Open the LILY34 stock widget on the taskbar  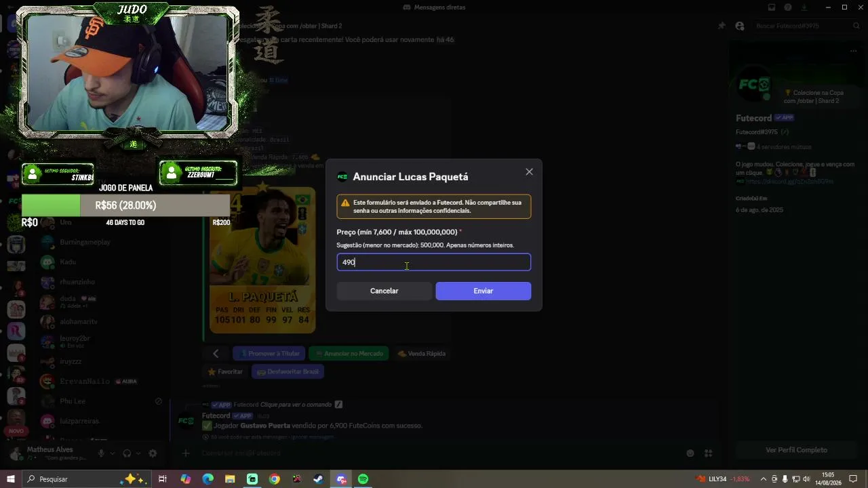[723, 479]
